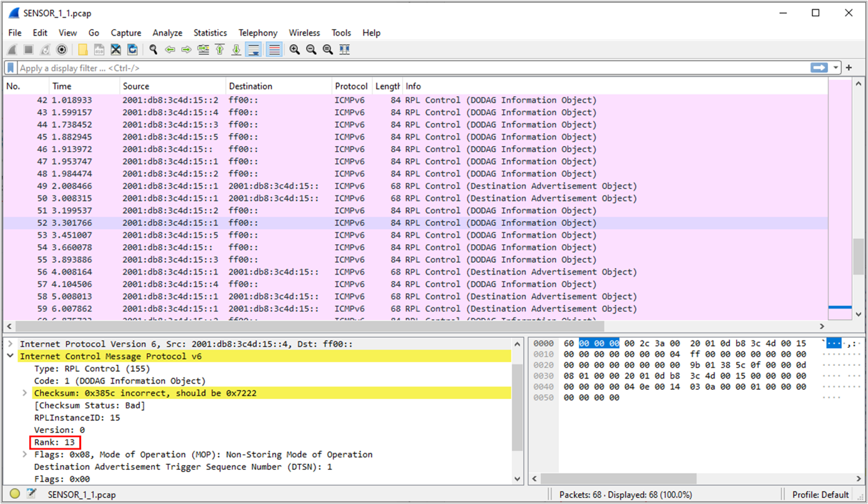Reload the capture file from toolbar
The height and width of the screenshot is (504, 868).
pyautogui.click(x=132, y=50)
